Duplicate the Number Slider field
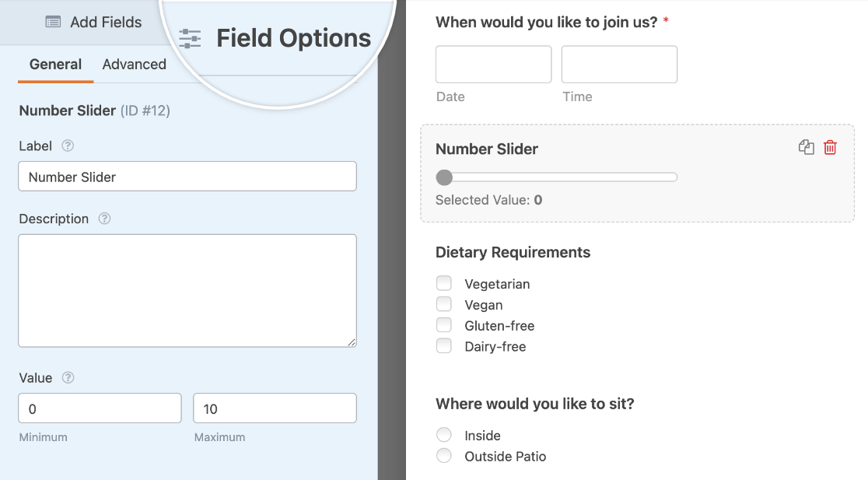This screenshot has height=480, width=868. point(807,148)
